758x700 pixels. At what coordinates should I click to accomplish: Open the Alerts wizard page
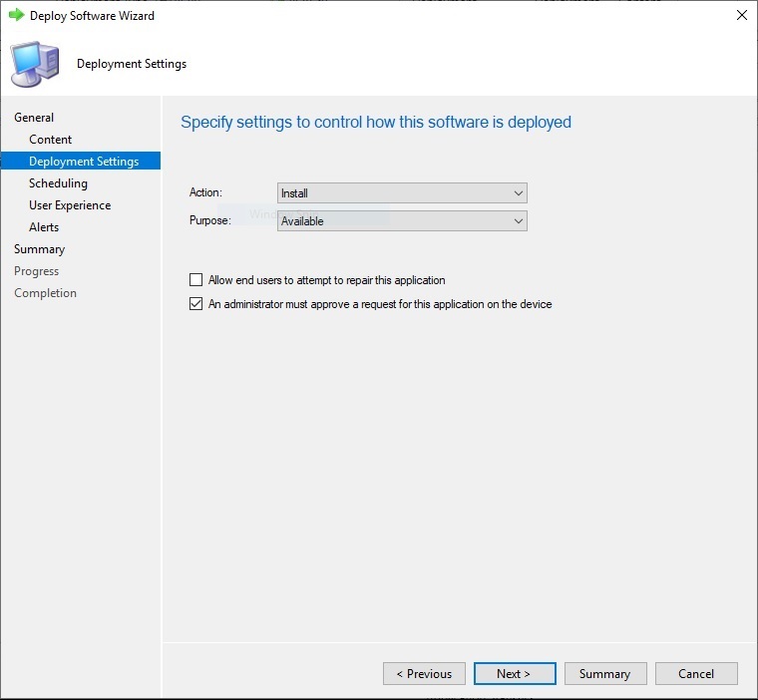(44, 227)
